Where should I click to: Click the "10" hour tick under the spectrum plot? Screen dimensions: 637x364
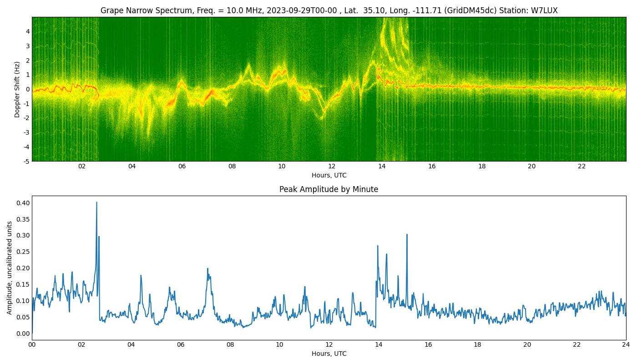tap(282, 167)
